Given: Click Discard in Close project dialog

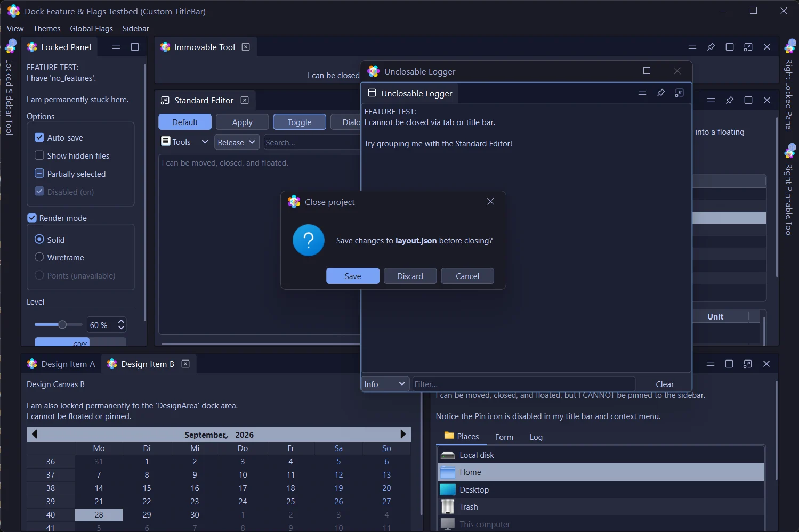Looking at the screenshot, I should click(x=410, y=276).
